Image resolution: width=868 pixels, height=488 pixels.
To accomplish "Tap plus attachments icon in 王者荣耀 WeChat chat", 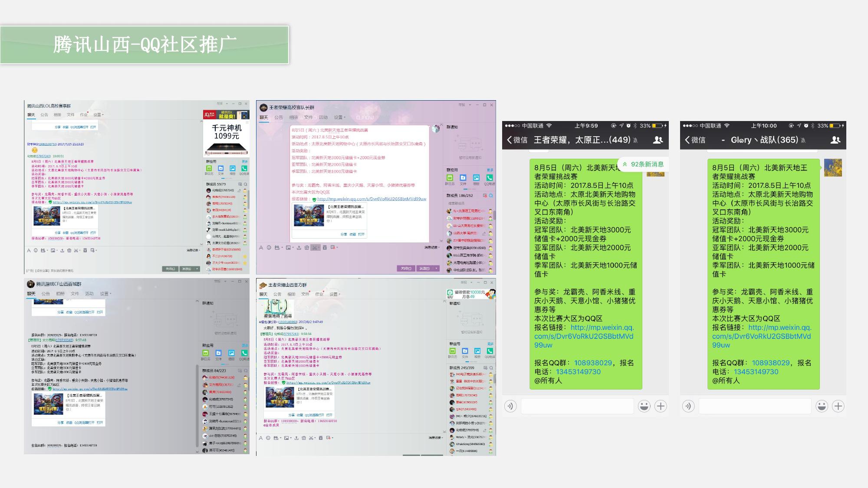I will [x=661, y=406].
